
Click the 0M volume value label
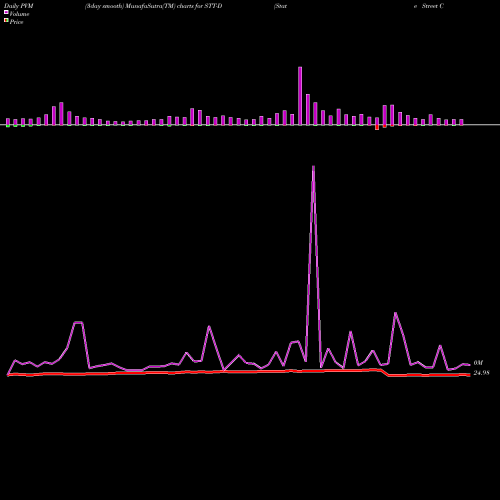[478, 363]
